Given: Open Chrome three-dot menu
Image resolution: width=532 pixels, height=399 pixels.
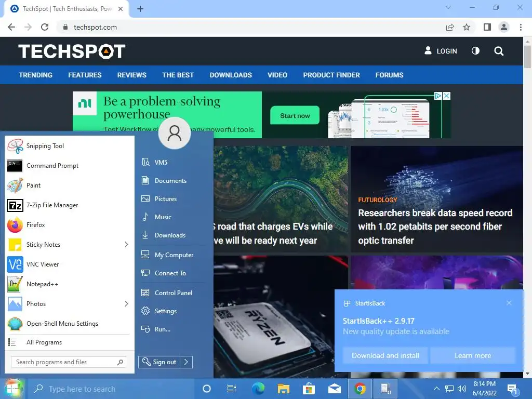Looking at the screenshot, I should coord(521,27).
